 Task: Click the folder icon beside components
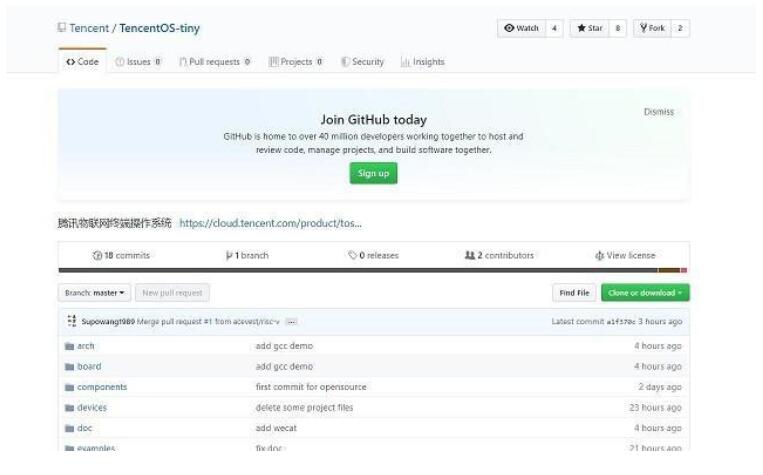[x=70, y=387]
